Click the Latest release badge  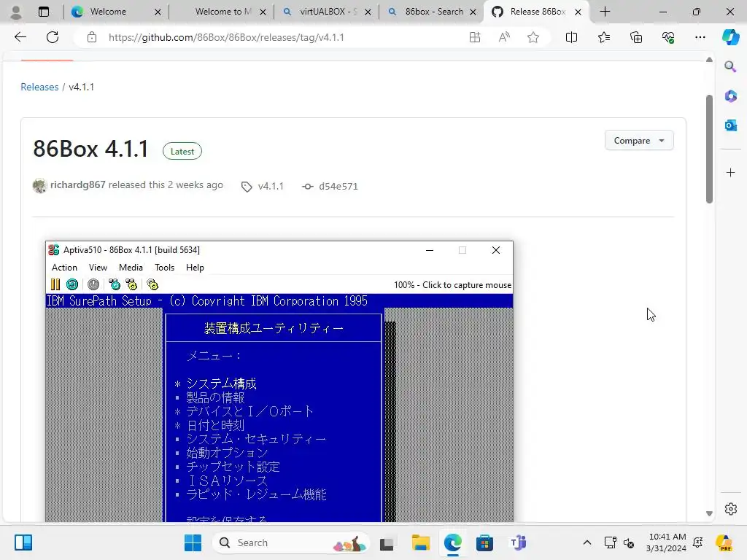point(182,152)
